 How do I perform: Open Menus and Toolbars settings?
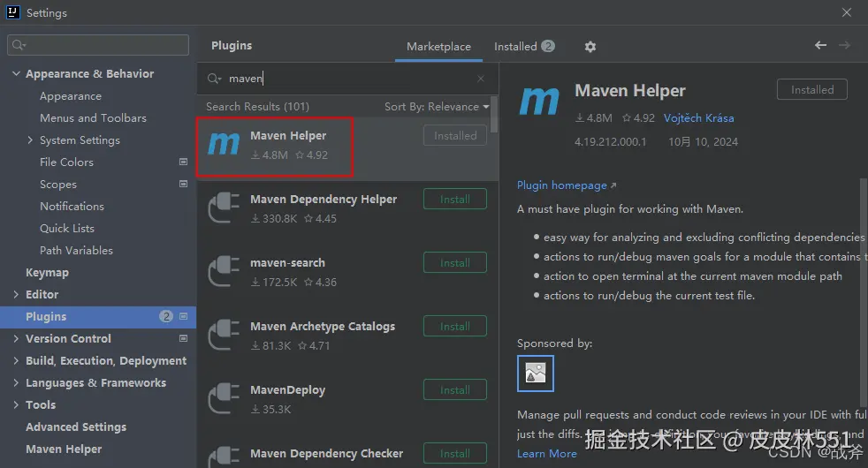click(x=93, y=117)
